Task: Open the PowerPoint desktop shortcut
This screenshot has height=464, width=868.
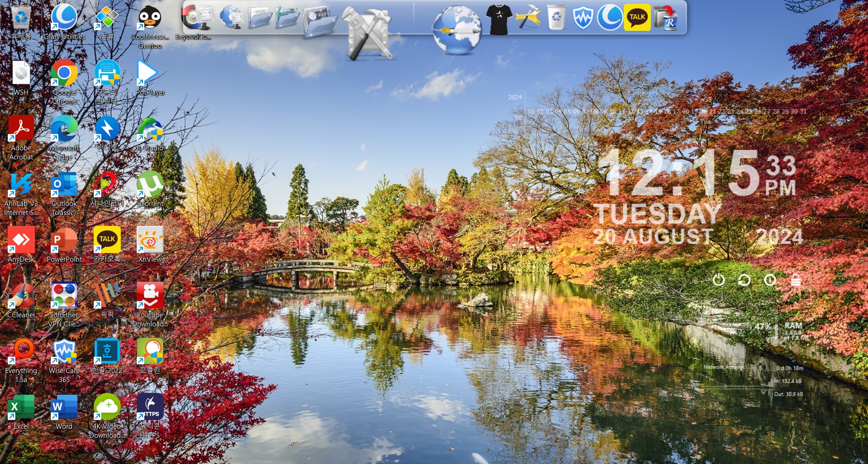Action: pos(64,244)
